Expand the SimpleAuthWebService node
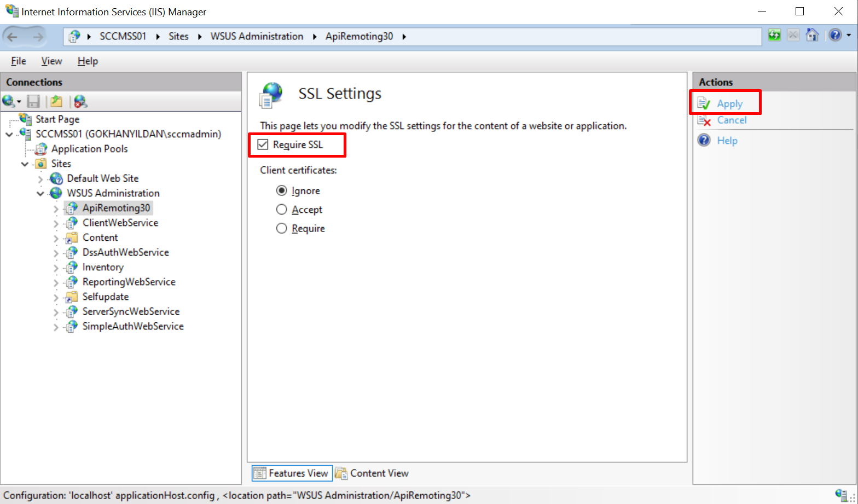This screenshot has height=504, width=858. (x=56, y=327)
